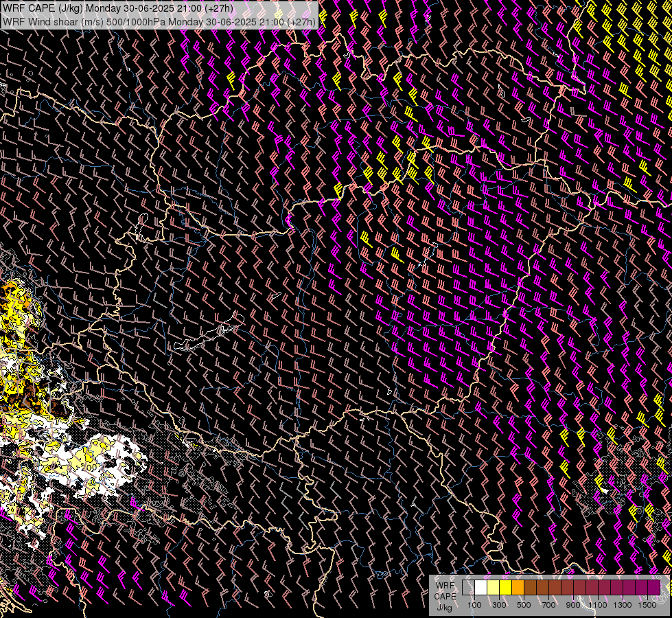This screenshot has width=672, height=618.
Task: Select the pale yellow CAPE legend swatch
Action: [x=494, y=587]
